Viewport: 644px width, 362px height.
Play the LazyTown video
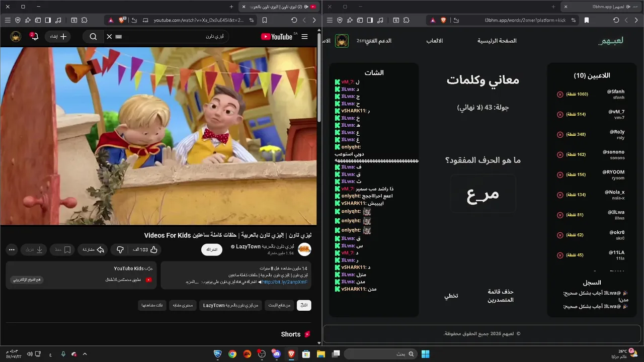(x=158, y=136)
